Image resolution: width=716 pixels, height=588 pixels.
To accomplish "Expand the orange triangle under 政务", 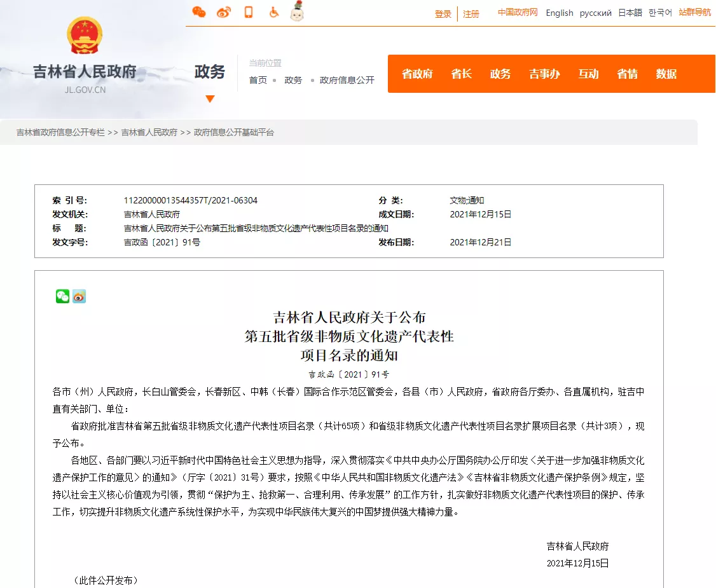I will click(210, 99).
